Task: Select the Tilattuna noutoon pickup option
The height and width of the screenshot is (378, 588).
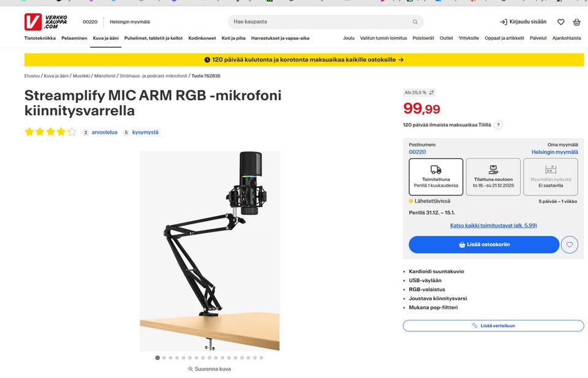Action: tap(493, 176)
